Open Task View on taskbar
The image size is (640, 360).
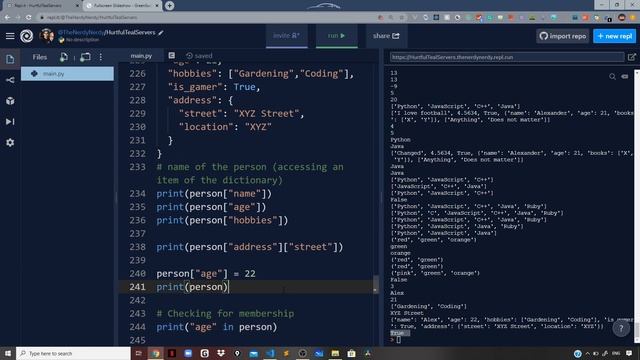pyautogui.click(x=139, y=353)
